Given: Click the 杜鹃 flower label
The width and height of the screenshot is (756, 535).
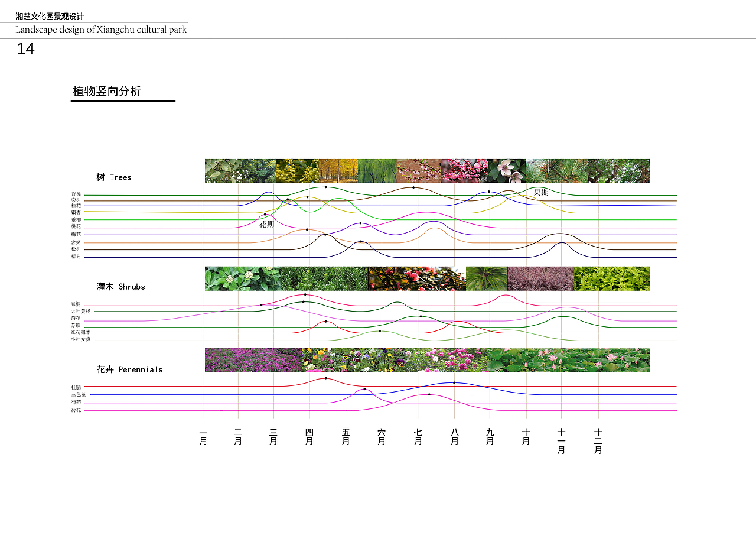Looking at the screenshot, I should [76, 387].
